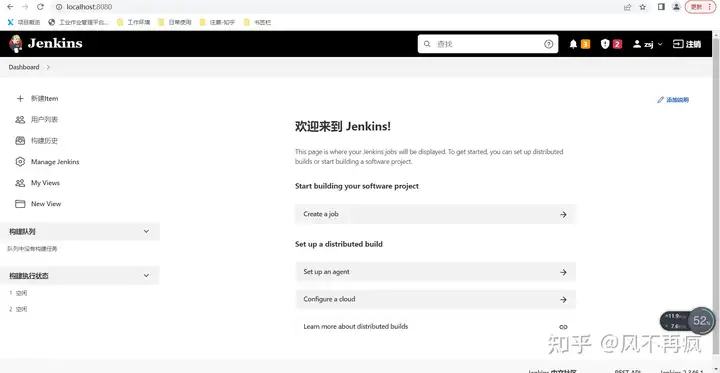Open My Views in the sidebar
720x373 pixels.
[x=45, y=183]
